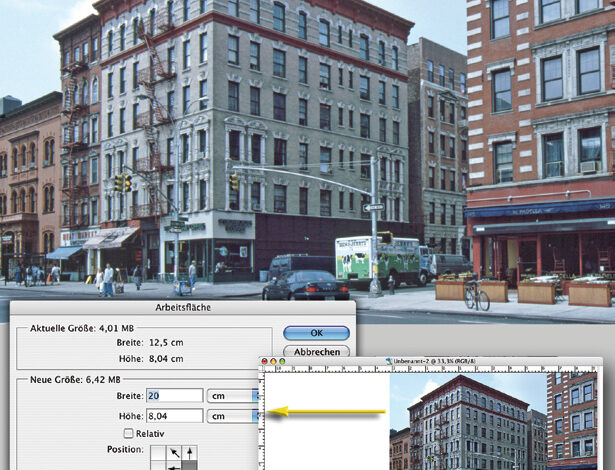Click the current Höhe value 8,04 cm

click(x=166, y=359)
